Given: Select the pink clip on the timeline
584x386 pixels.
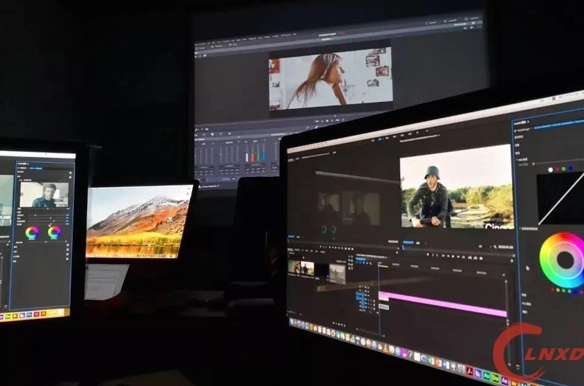Looking at the screenshot, I should (x=442, y=304).
